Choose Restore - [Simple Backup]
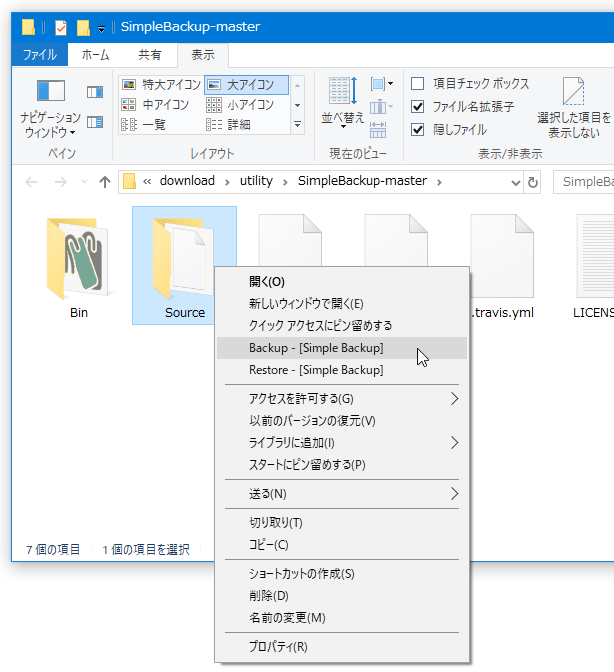The height and width of the screenshot is (672, 614). point(341,370)
